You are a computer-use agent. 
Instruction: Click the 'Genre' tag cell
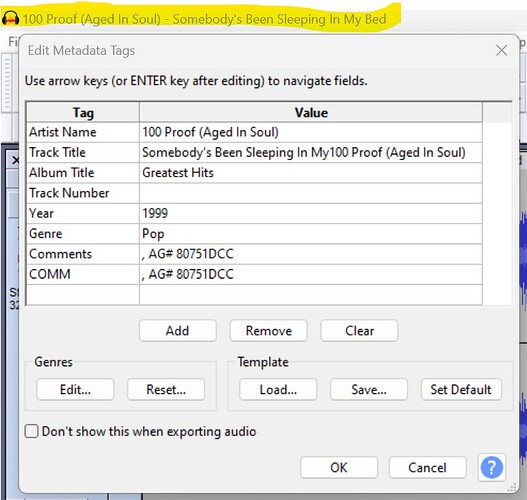pos(83,234)
